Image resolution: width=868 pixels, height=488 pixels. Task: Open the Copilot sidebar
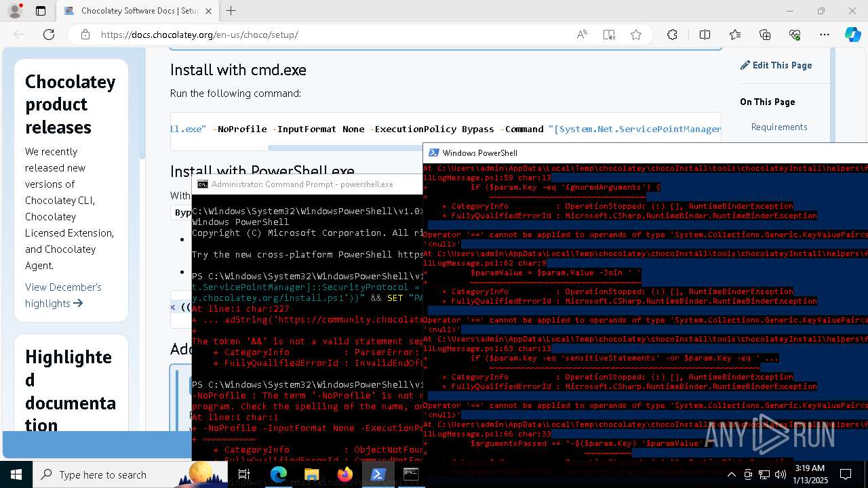click(x=852, y=35)
